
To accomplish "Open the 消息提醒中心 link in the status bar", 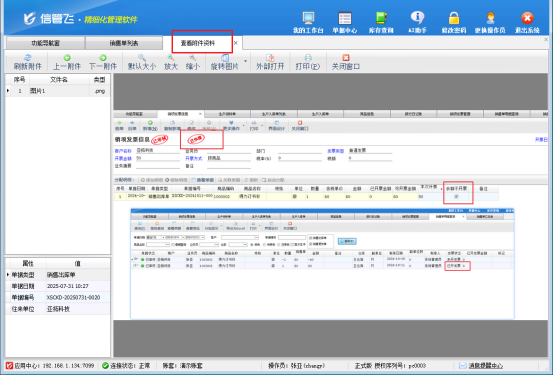I will 485,366.
